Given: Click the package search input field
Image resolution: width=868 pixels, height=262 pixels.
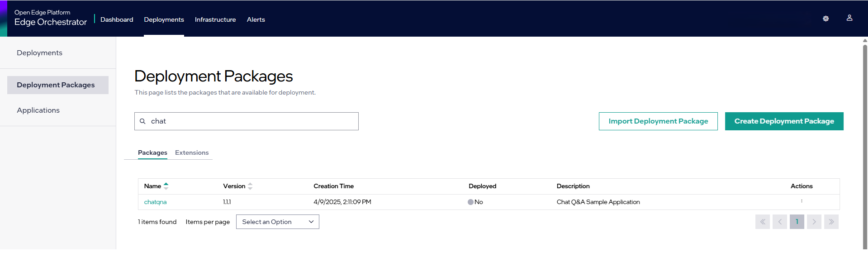Looking at the screenshot, I should tap(253, 121).
